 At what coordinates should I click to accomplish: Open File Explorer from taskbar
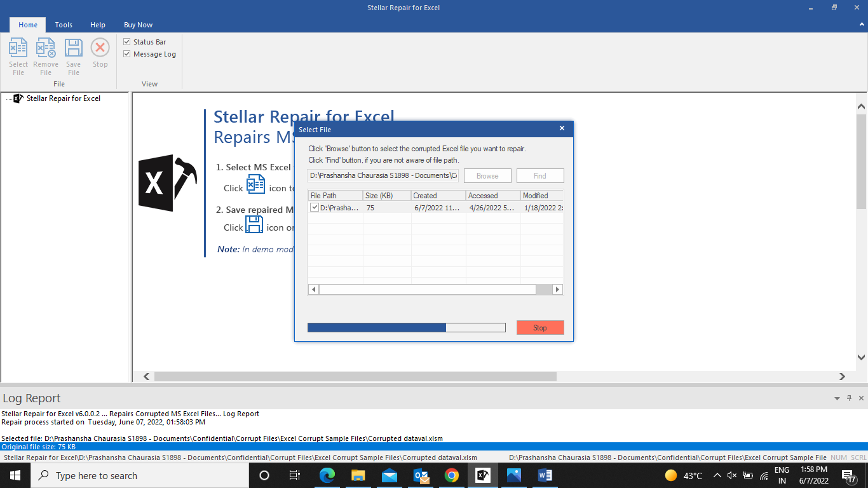[x=358, y=475]
